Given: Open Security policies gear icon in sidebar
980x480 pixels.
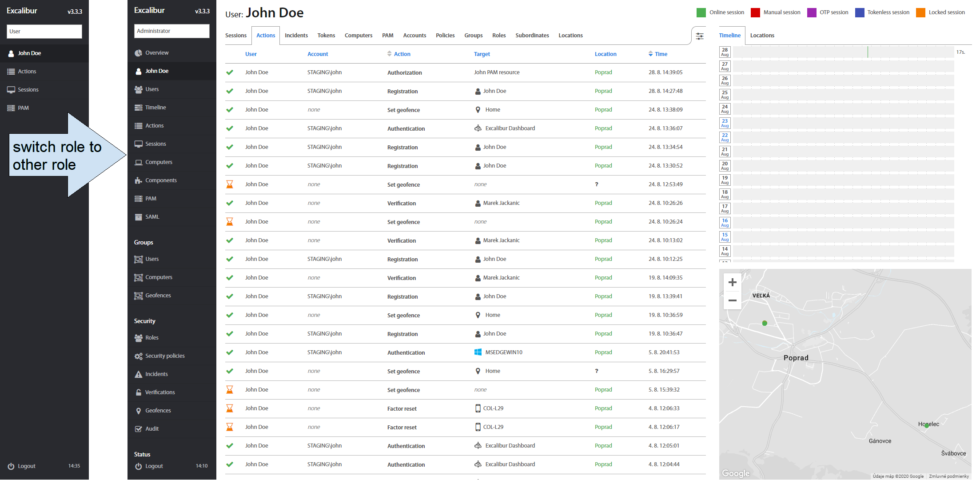Looking at the screenshot, I should click(x=139, y=356).
